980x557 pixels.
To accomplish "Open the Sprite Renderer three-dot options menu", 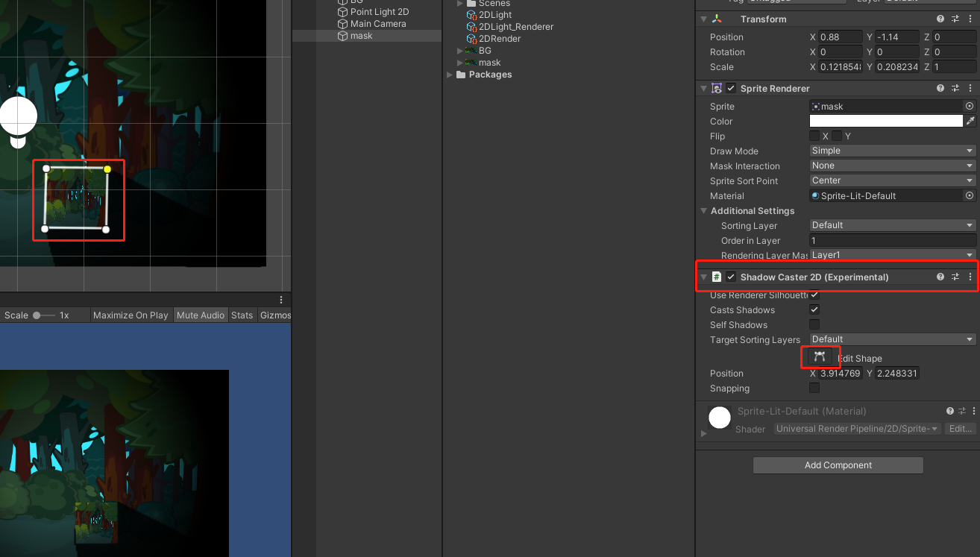I will (x=970, y=88).
